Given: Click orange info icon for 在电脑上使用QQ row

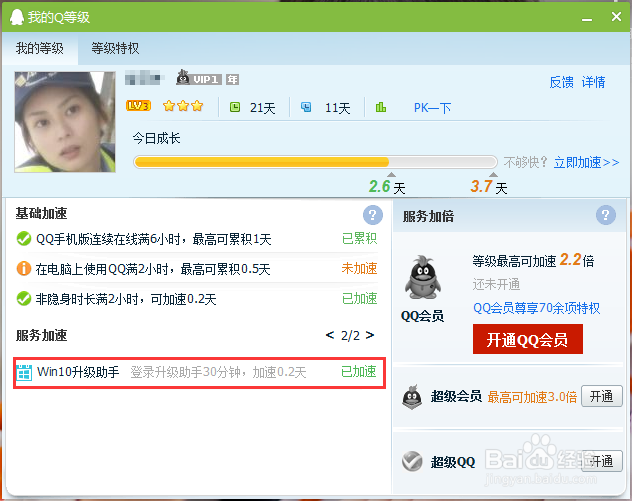Looking at the screenshot, I should [24, 268].
